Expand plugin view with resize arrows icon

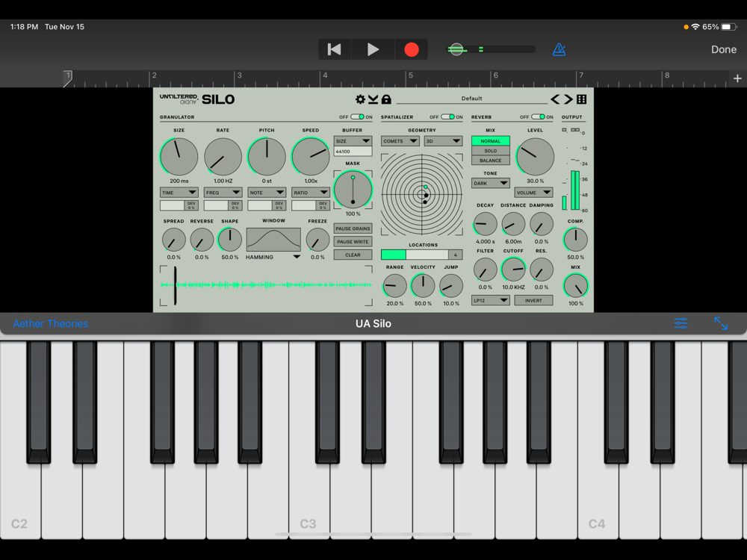721,323
